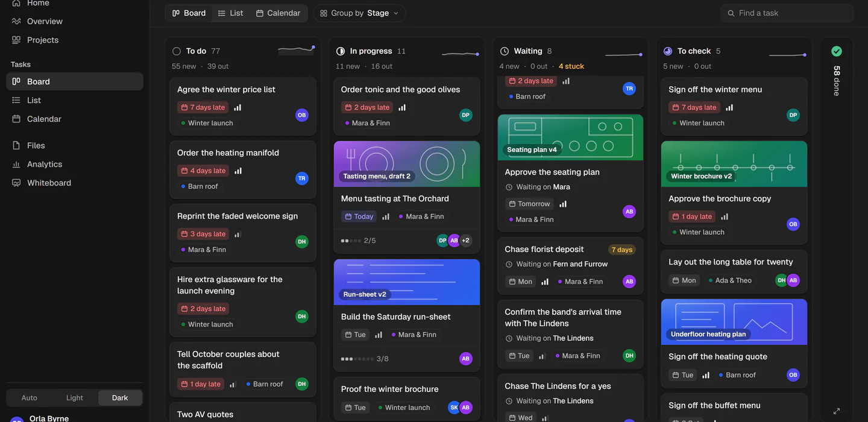Click the 2/5 checklist progress on Menu tasting
Viewport: 868px width, 422px height.
[x=359, y=241]
